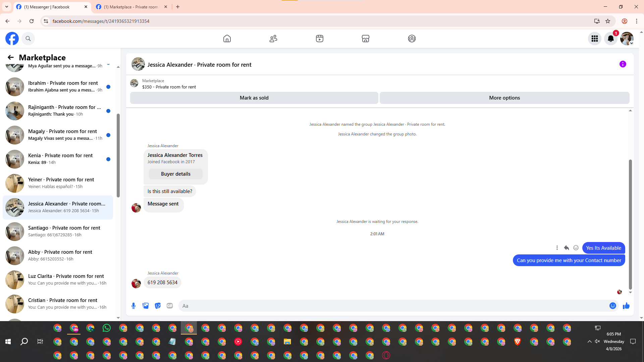Click the chat list vertical scrollbar

pyautogui.click(x=118, y=156)
